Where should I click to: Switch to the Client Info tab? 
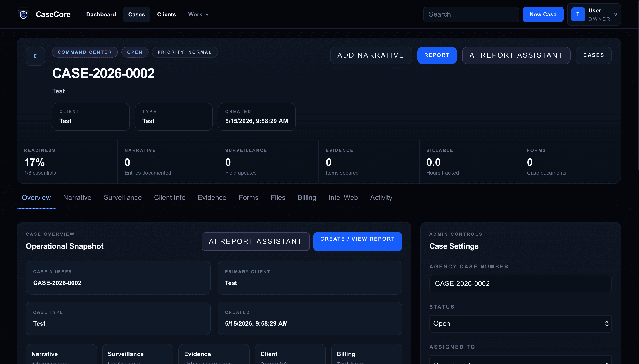[170, 197]
